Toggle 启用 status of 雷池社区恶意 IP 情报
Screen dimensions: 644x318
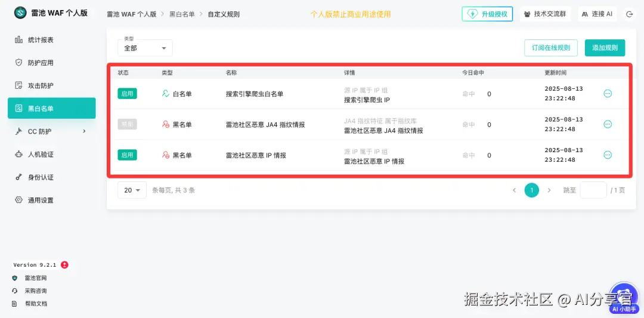pyautogui.click(x=128, y=155)
